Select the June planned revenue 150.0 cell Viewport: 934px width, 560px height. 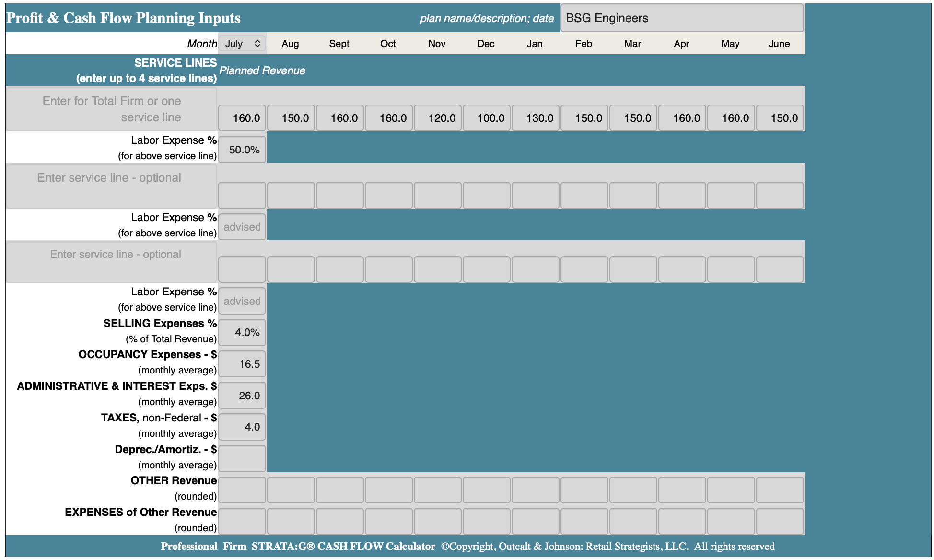[780, 118]
